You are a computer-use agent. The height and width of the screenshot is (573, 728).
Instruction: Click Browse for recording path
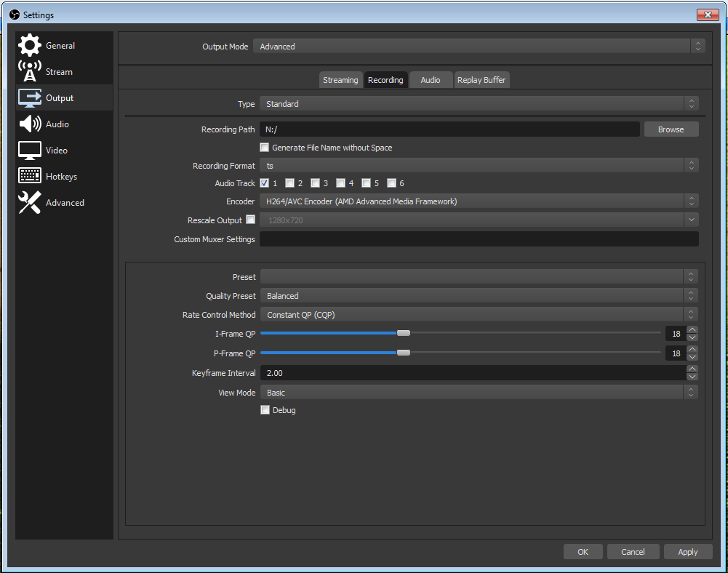pyautogui.click(x=671, y=129)
